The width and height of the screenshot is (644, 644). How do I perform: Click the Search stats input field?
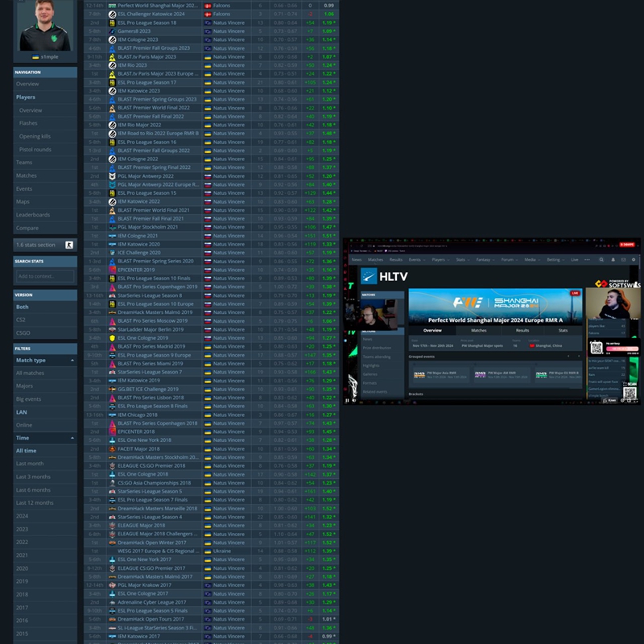[45, 276]
